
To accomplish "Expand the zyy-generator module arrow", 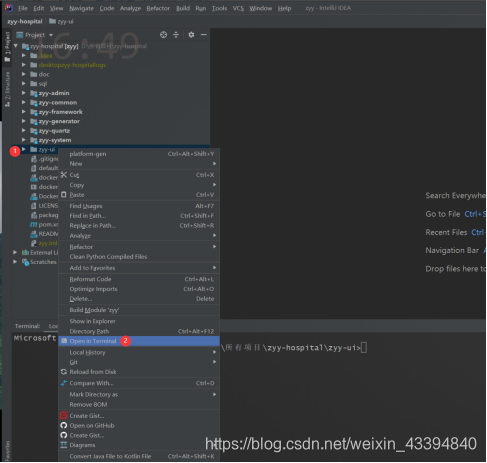I will 24,121.
